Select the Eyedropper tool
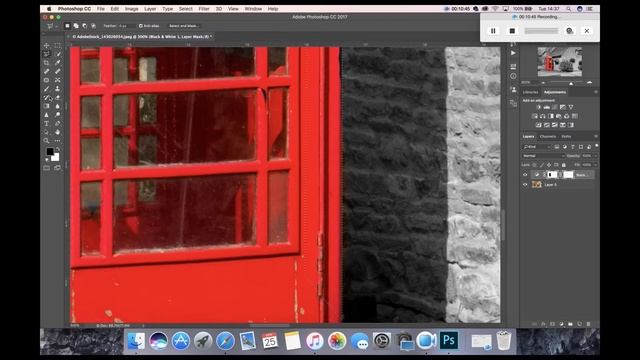Screen dimensions: 640x360 (58, 63)
